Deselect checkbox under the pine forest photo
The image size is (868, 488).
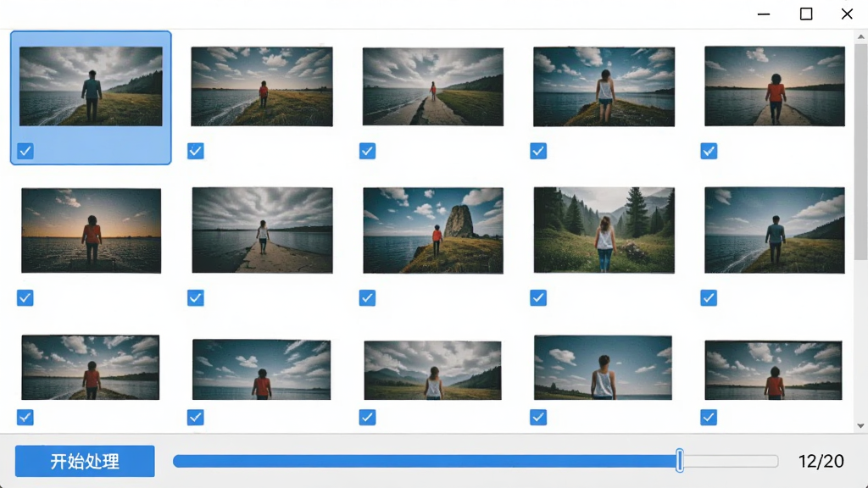[x=538, y=298]
